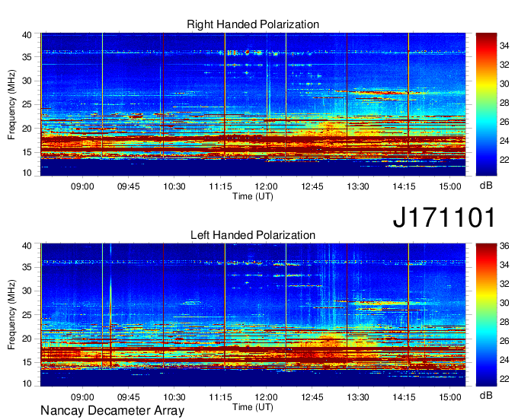Click the "35" frequency tick of the Left Handed plot
This screenshot has width=518, height=420.
27,267
